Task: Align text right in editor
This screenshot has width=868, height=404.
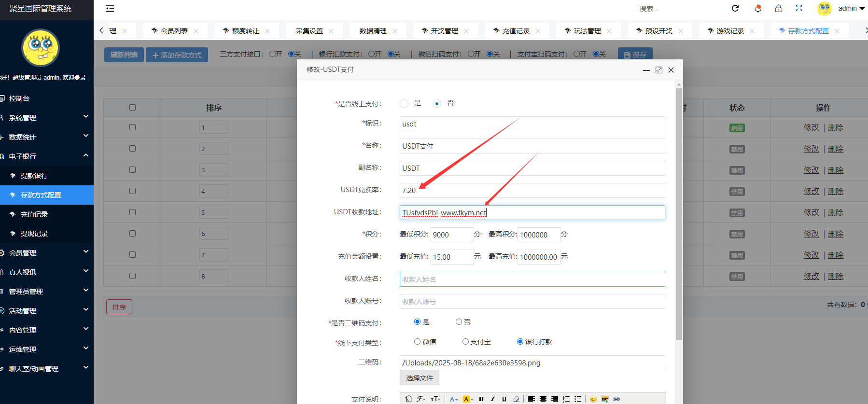Action: 555,399
